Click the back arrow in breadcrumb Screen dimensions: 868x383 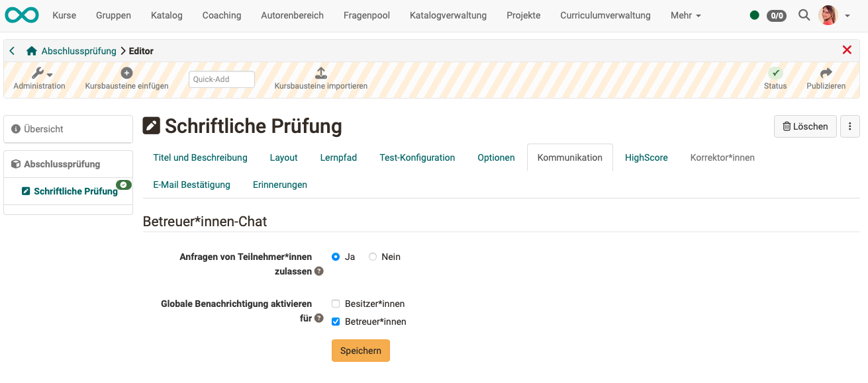coord(12,51)
